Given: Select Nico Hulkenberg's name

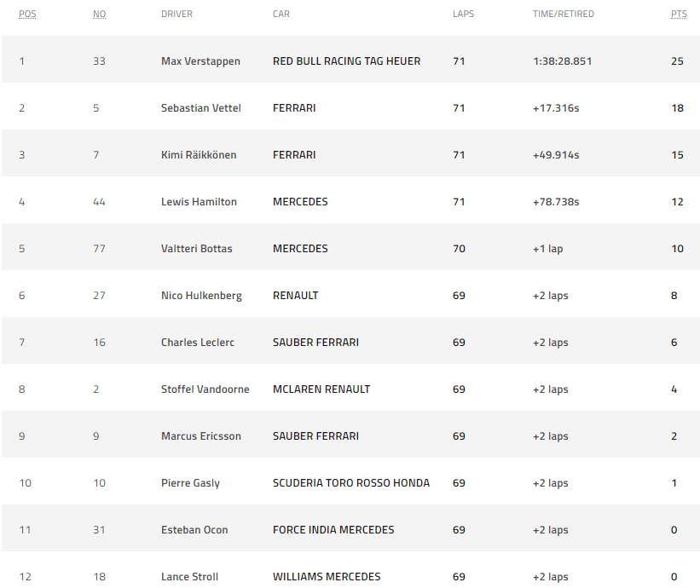Looking at the screenshot, I should (201, 296).
